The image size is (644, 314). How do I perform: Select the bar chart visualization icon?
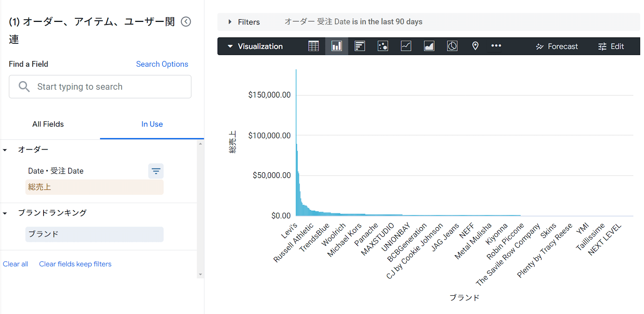tap(360, 46)
